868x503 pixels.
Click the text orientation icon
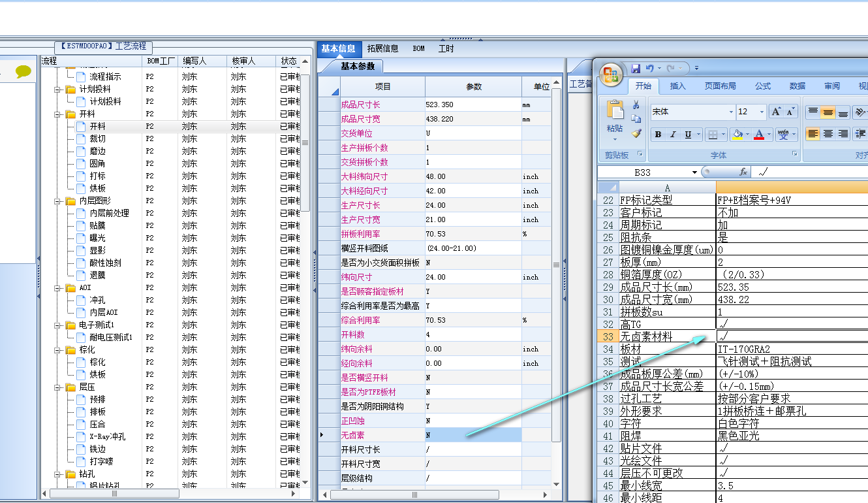[860, 112]
